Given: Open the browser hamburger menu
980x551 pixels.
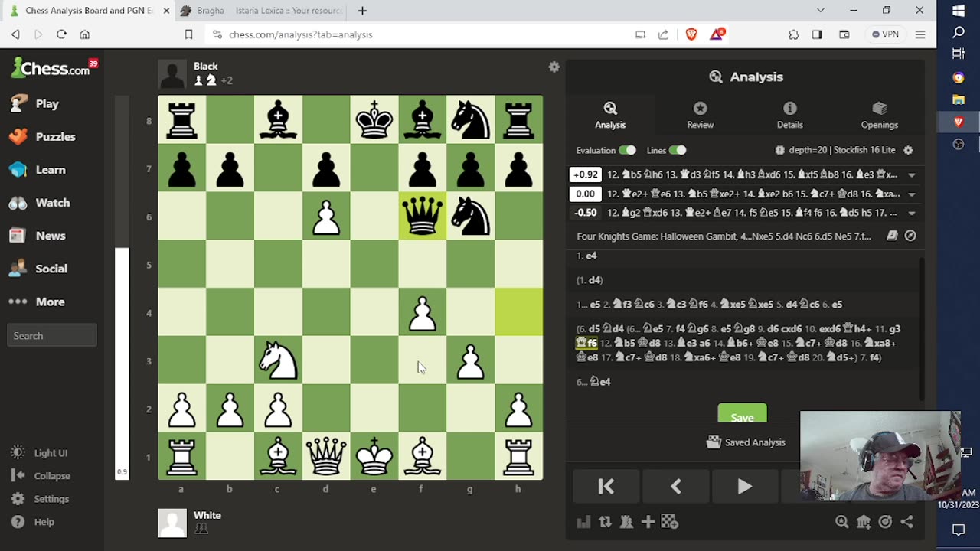Looking at the screenshot, I should (x=920, y=34).
